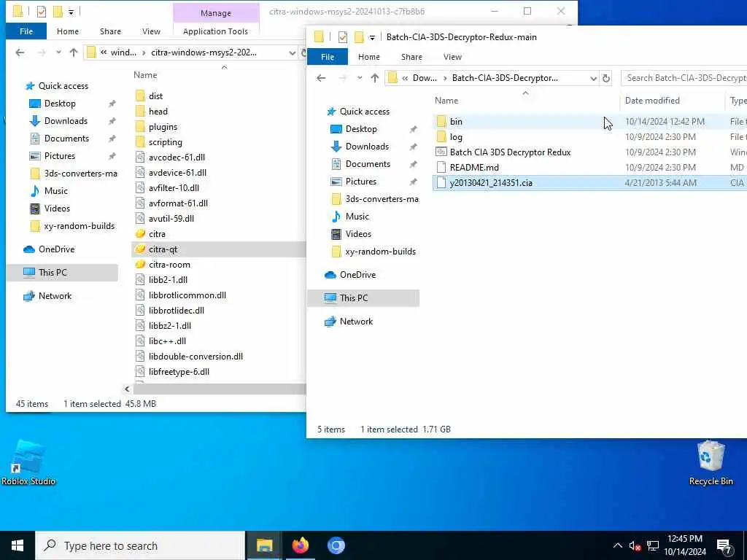Refresh the Decryptor folder view
Image resolution: width=747 pixels, height=560 pixels.
coord(606,78)
